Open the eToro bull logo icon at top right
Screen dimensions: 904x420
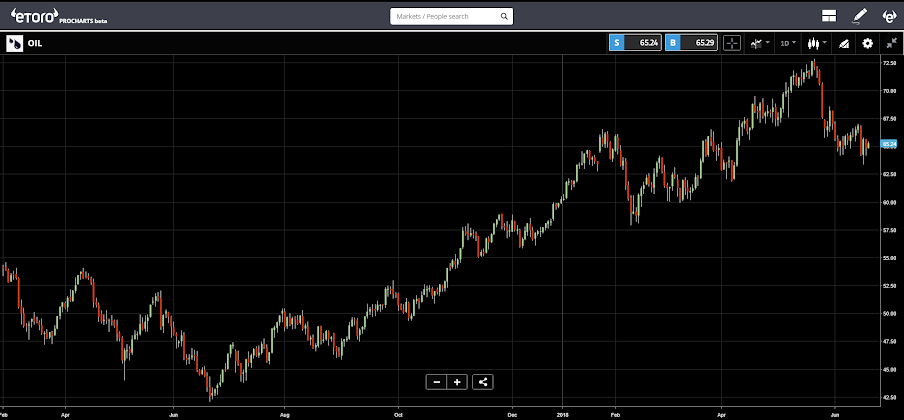pos(890,16)
